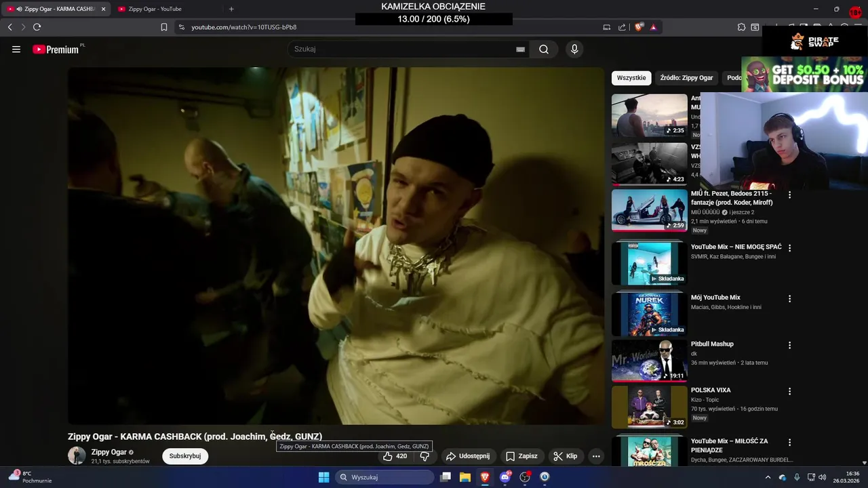
Task: Open the YouTube hamburger guide menu
Action: [x=16, y=49]
